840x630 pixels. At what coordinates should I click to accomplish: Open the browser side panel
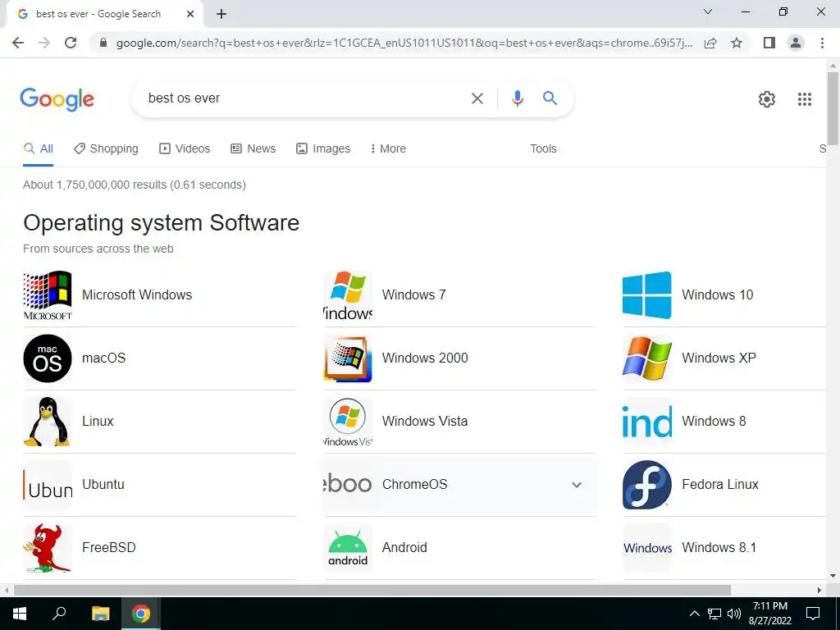coord(769,43)
